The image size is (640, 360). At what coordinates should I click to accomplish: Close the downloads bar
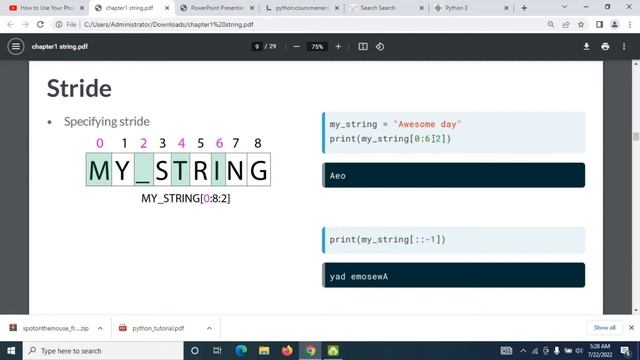(x=631, y=328)
